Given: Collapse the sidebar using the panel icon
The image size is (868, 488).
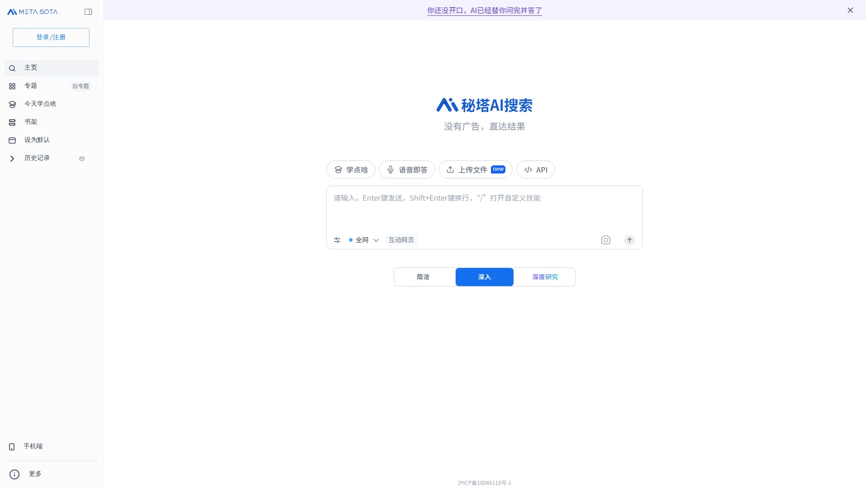Looking at the screenshot, I should click(x=88, y=12).
